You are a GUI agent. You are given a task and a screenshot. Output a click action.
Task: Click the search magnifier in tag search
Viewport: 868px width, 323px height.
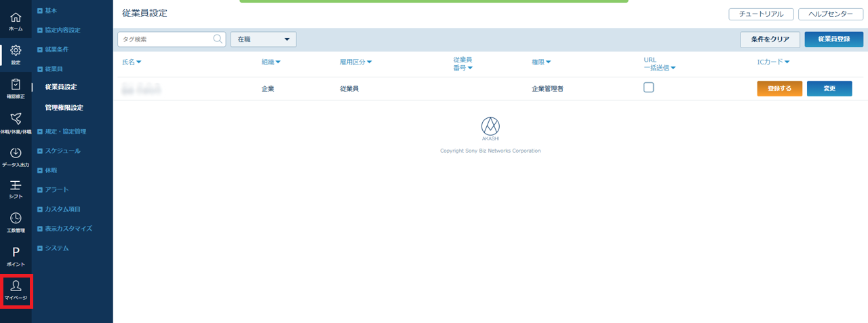click(218, 39)
